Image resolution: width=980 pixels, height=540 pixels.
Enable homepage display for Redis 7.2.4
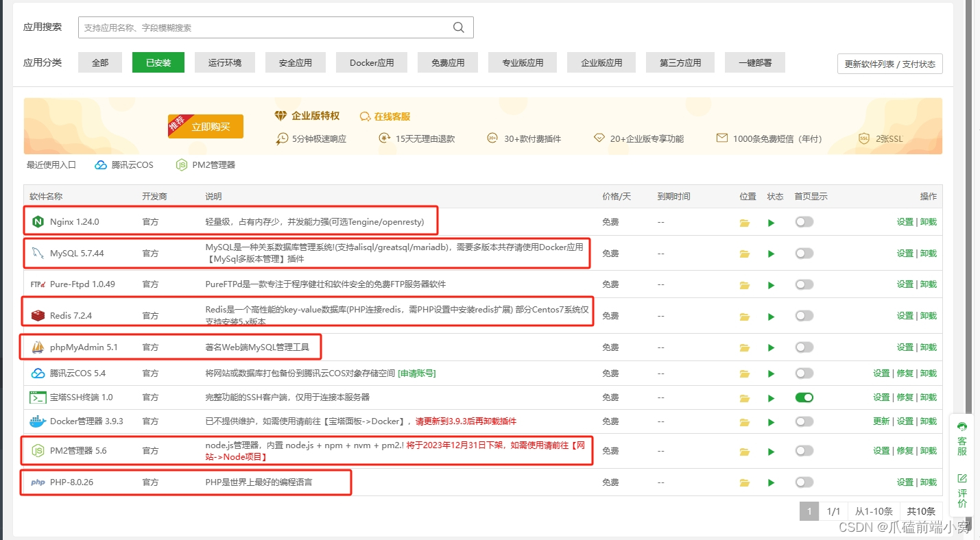[x=804, y=315]
